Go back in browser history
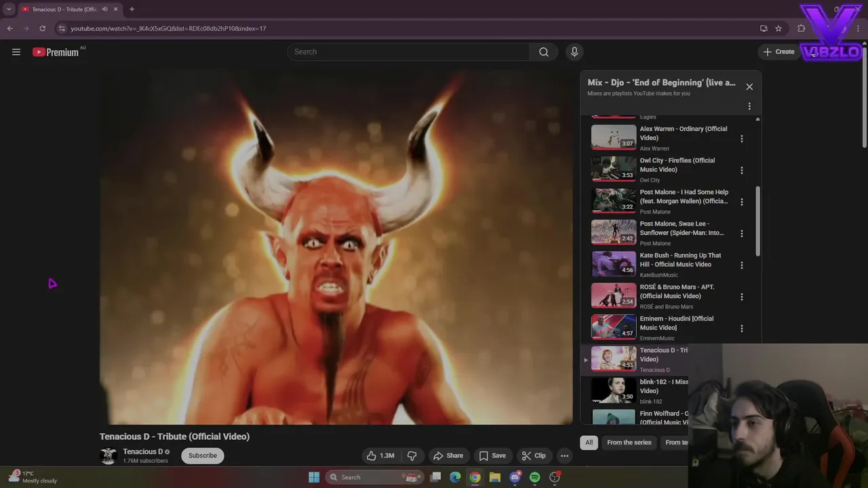Image resolution: width=868 pixels, height=488 pixels. [9, 28]
